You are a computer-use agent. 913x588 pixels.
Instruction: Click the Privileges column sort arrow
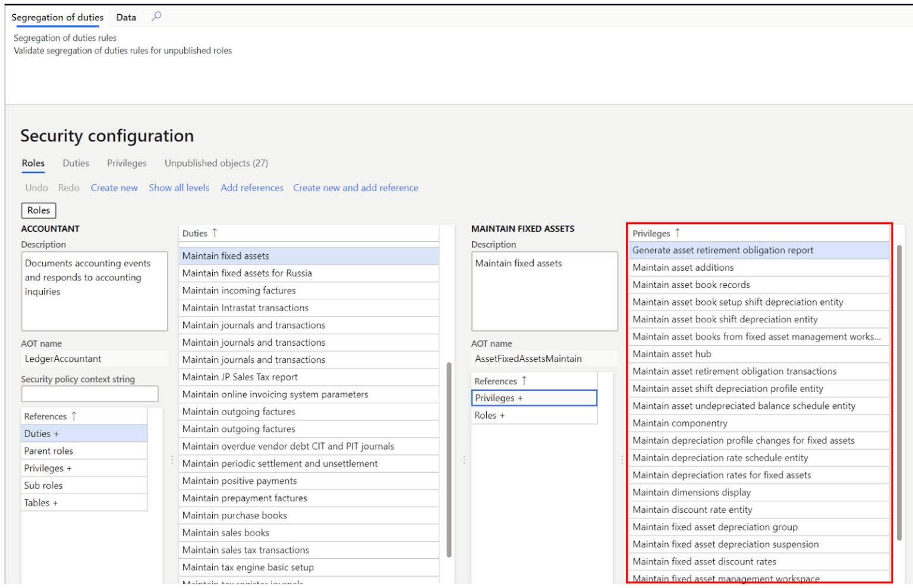pos(677,233)
